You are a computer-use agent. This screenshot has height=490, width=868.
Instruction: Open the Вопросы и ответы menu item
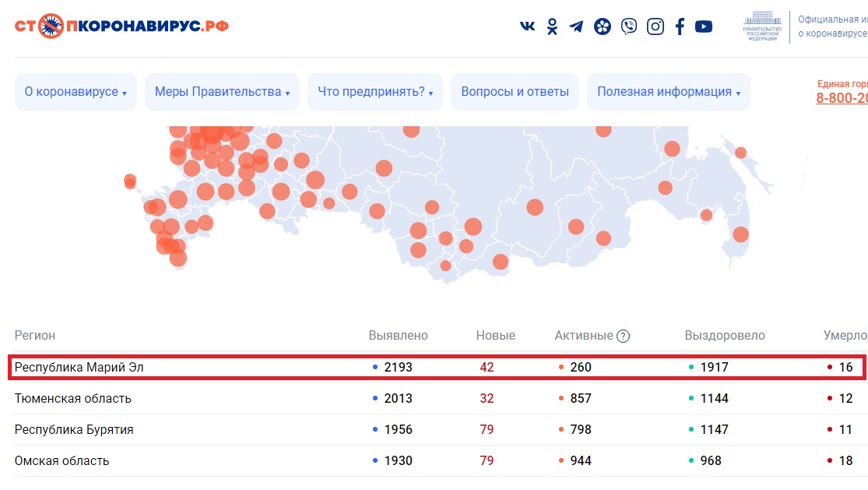pyautogui.click(x=515, y=92)
